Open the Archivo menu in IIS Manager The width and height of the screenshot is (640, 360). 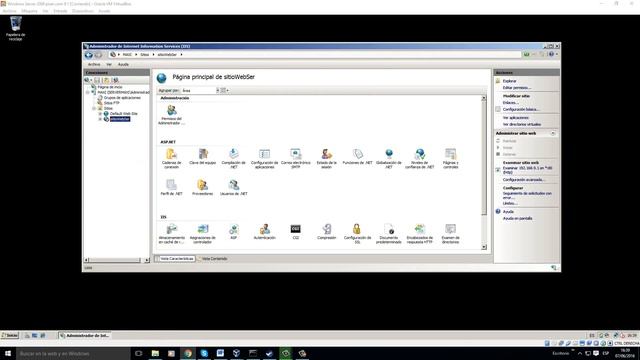pyautogui.click(x=94, y=64)
